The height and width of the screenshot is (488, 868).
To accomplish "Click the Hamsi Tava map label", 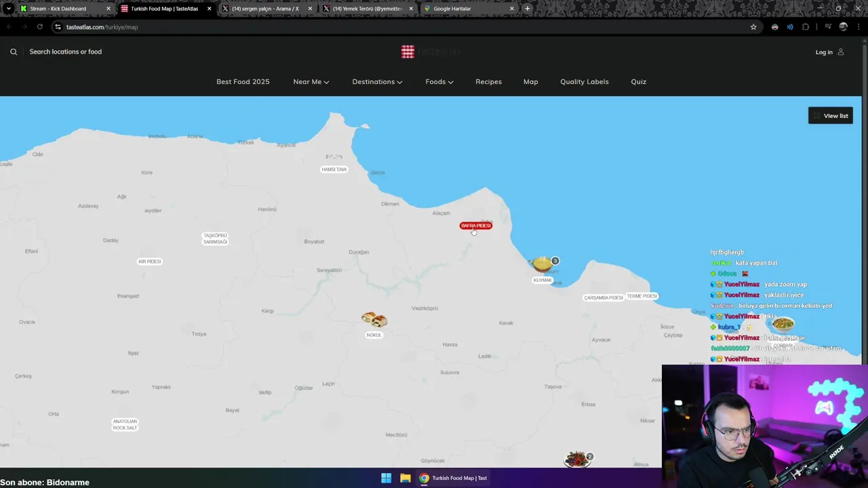I will tap(334, 169).
